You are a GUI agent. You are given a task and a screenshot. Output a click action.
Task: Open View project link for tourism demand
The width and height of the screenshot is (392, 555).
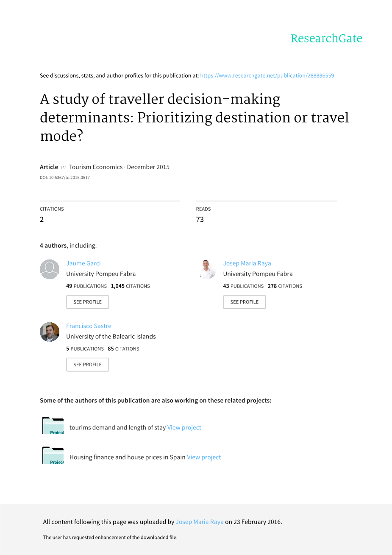click(x=184, y=427)
